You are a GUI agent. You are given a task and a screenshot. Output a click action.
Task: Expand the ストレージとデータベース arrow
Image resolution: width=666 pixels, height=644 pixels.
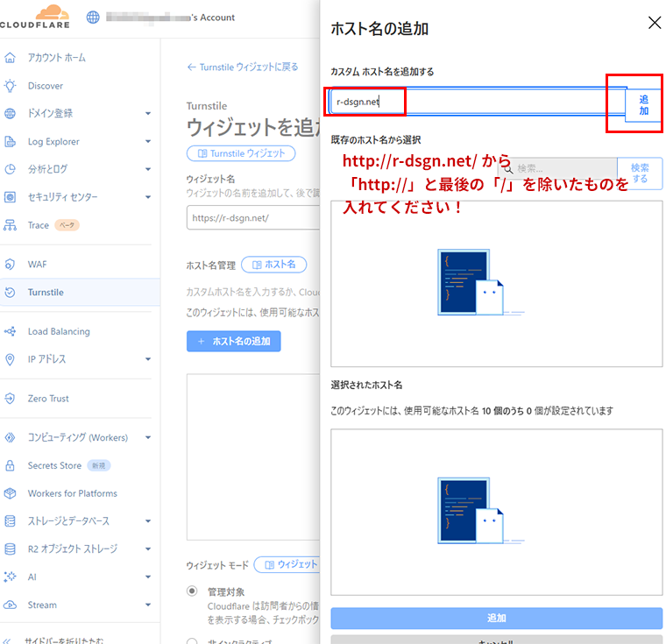click(148, 521)
